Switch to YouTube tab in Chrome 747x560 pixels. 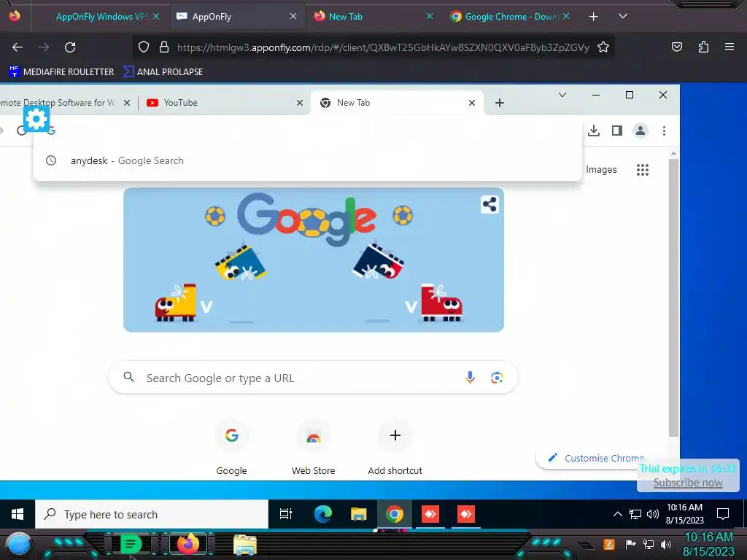click(x=224, y=103)
